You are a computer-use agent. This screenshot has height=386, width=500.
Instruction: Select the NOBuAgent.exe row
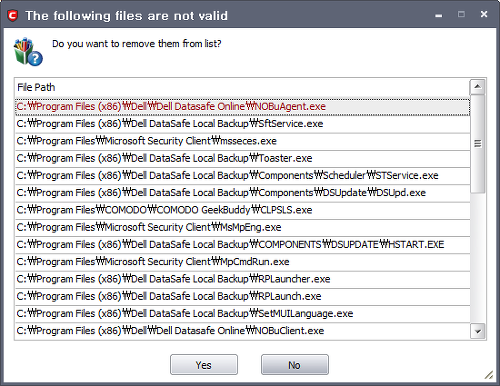(242, 107)
